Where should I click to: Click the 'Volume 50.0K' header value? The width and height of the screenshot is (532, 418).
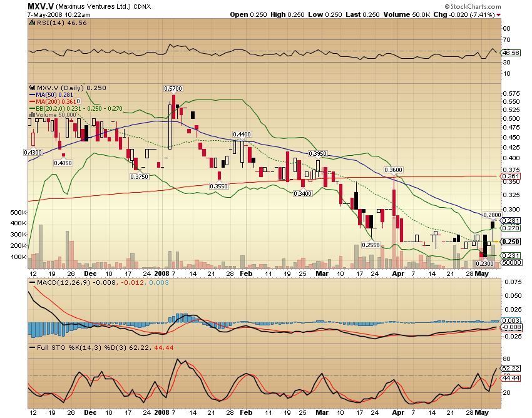(x=407, y=14)
